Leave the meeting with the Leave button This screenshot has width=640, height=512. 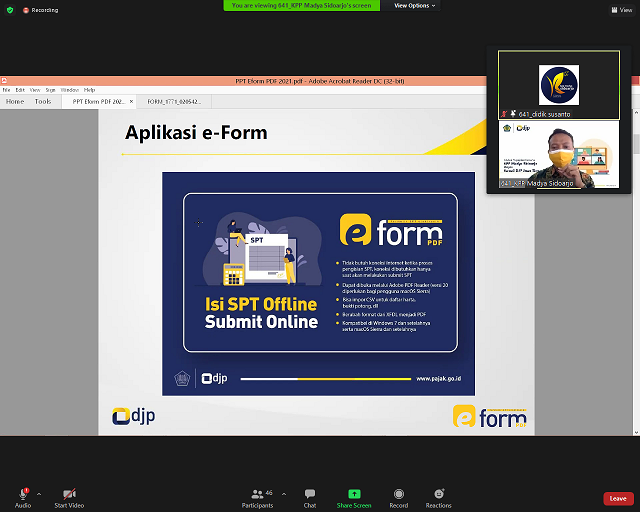(x=618, y=498)
